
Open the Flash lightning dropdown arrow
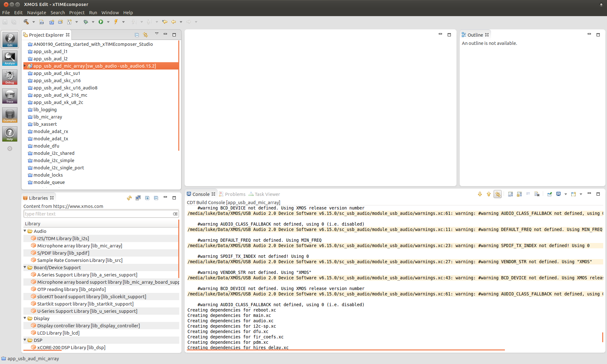[x=123, y=22]
